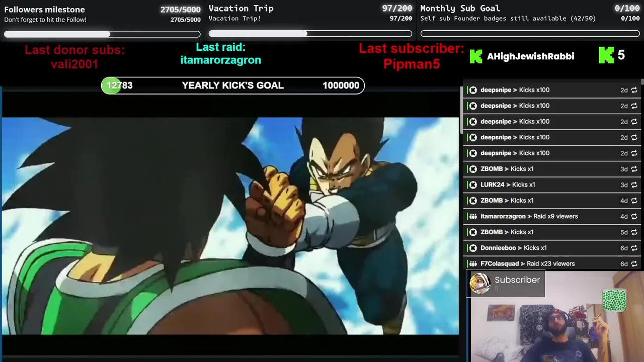Viewport: 644px width, 362px height.
Task: Click the 12783 yearly kicks count
Action: tap(119, 85)
